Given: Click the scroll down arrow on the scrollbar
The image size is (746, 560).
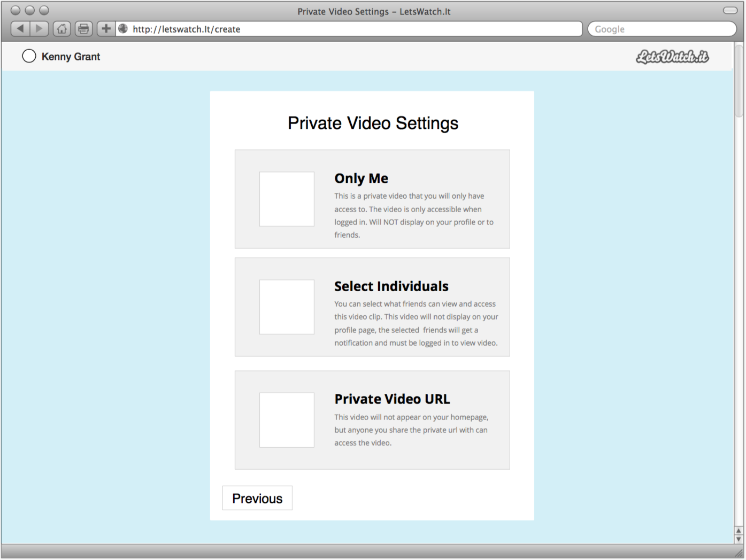Looking at the screenshot, I should coord(740,539).
